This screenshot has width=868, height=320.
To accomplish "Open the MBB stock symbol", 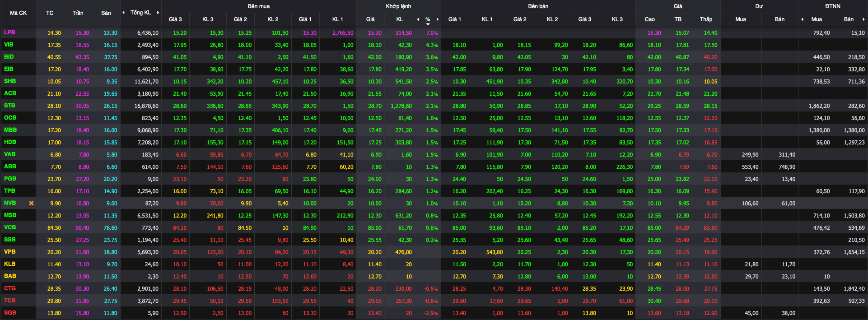I will tap(10, 130).
